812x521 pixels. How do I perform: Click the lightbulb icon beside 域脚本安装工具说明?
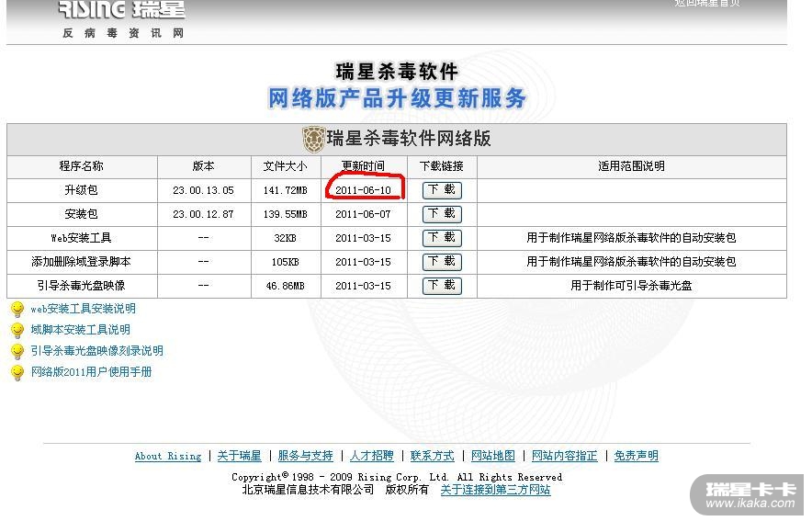coord(17,331)
